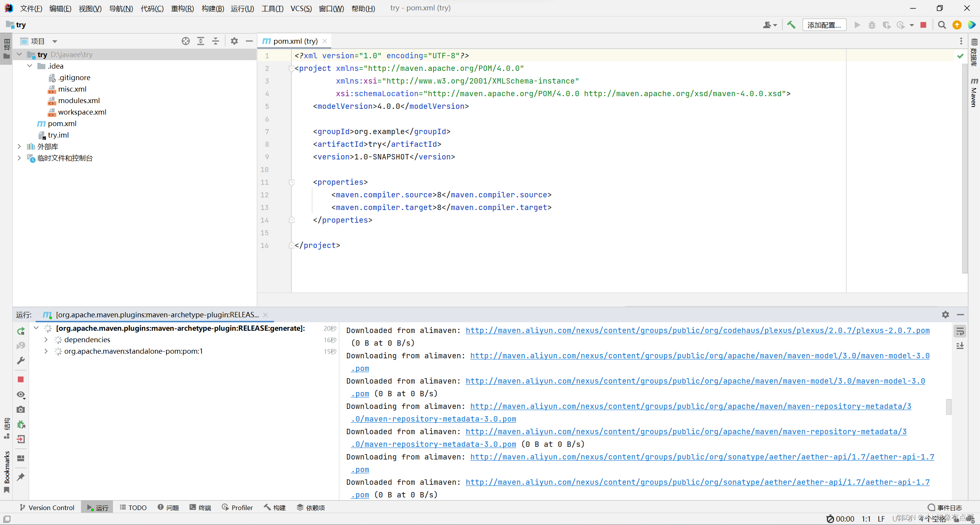Click the orange update arrow icon
The image size is (980, 525).
pos(957,25)
